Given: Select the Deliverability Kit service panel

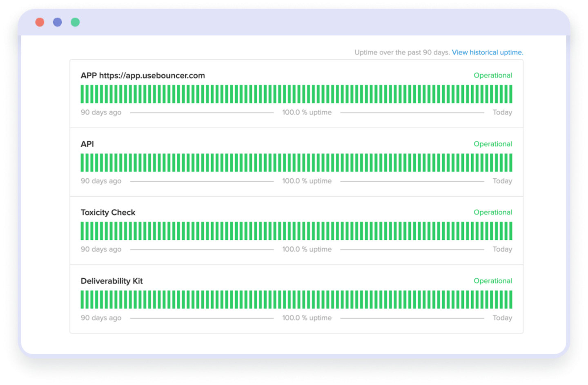Looking at the screenshot, I should pyautogui.click(x=296, y=299).
